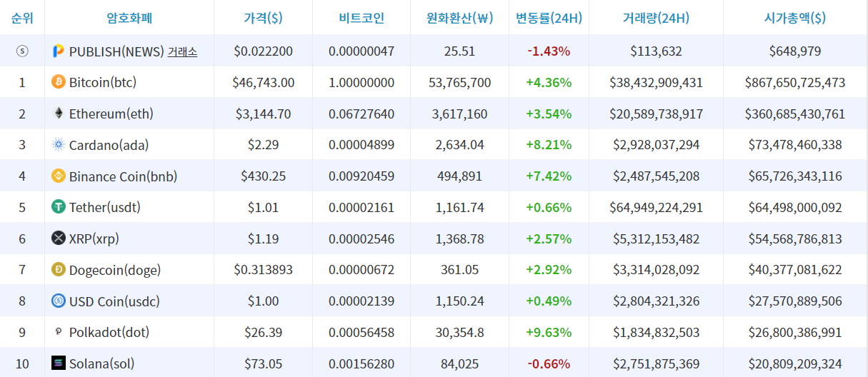The width and height of the screenshot is (868, 377).
Task: Click USD Coin market cap $27,570,889,506
Action: [795, 301]
